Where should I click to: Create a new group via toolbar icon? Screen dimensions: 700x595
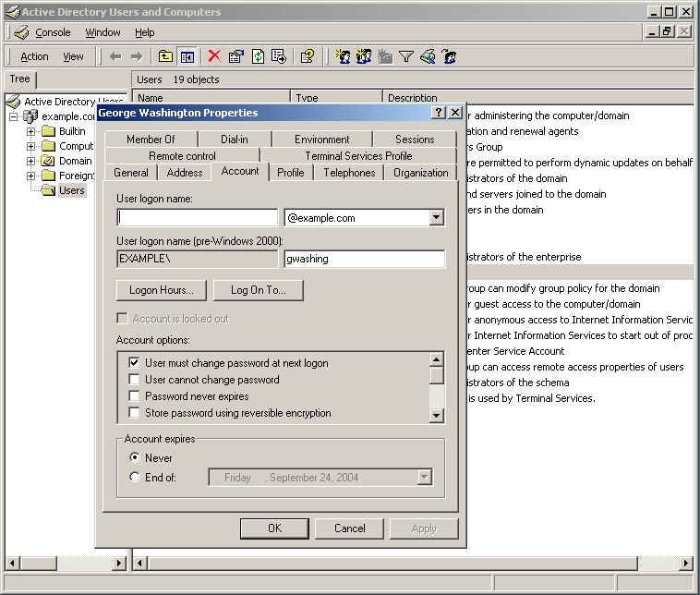(364, 56)
